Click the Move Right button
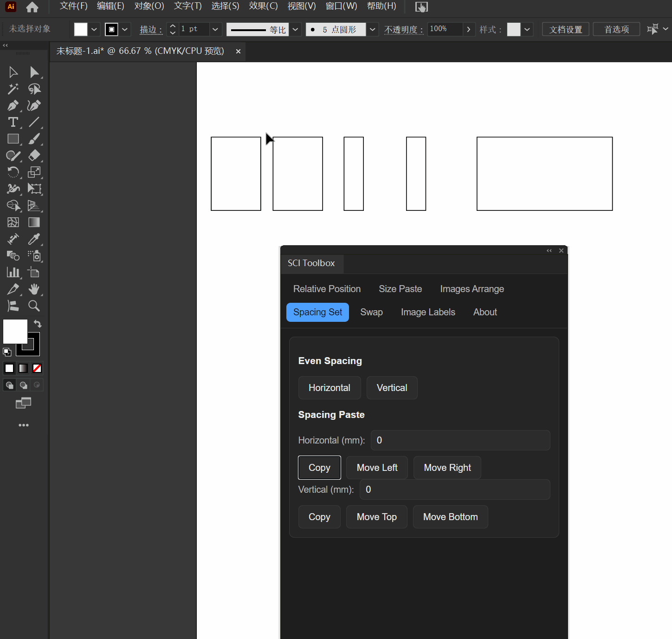 447,468
